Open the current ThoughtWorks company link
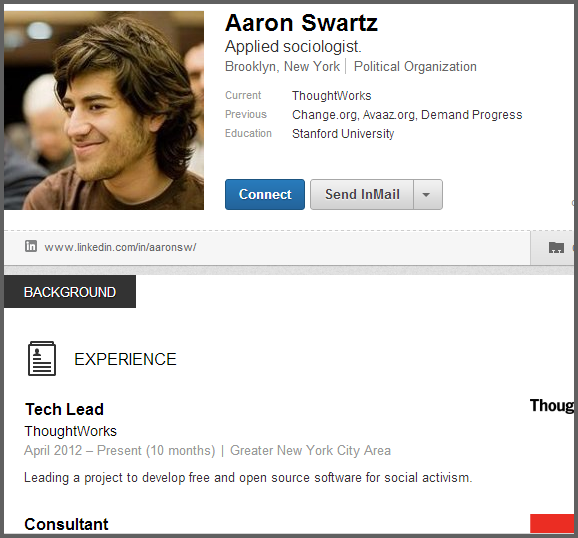This screenshot has width=578, height=538. tap(331, 96)
